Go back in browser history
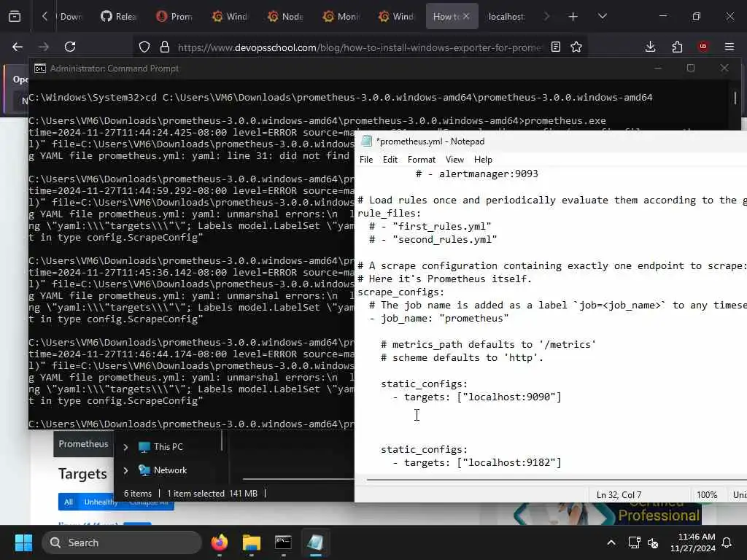Image resolution: width=747 pixels, height=560 pixels. point(18,47)
